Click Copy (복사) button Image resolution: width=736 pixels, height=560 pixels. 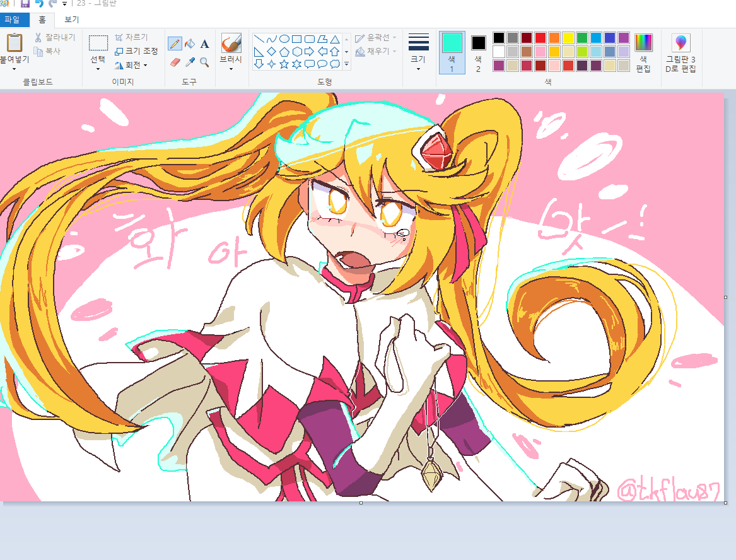(x=47, y=50)
